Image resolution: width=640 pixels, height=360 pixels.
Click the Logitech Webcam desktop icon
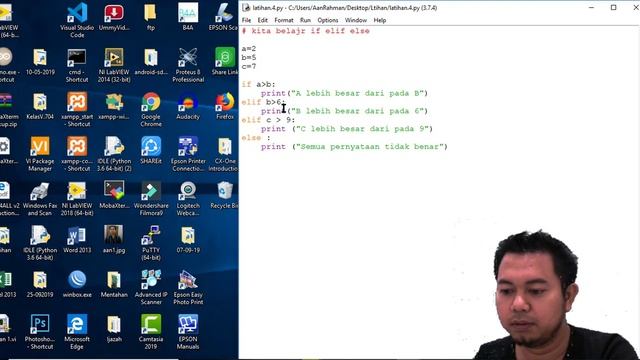pos(188,198)
